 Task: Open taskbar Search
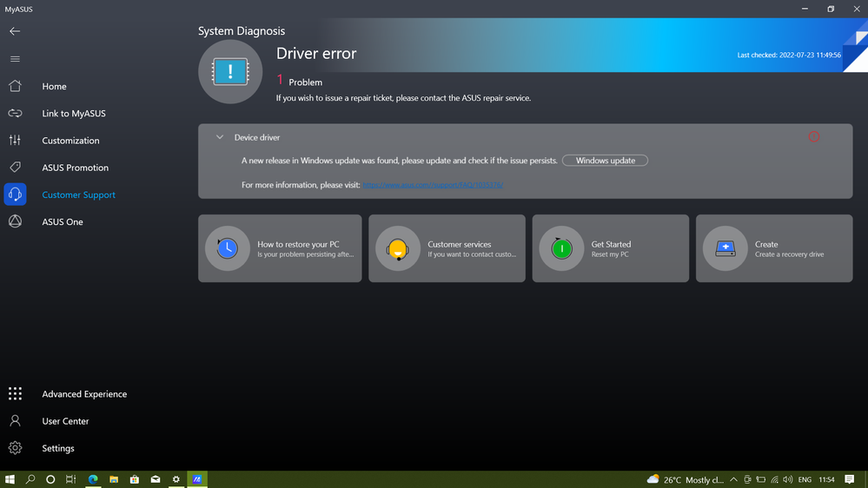(30, 479)
